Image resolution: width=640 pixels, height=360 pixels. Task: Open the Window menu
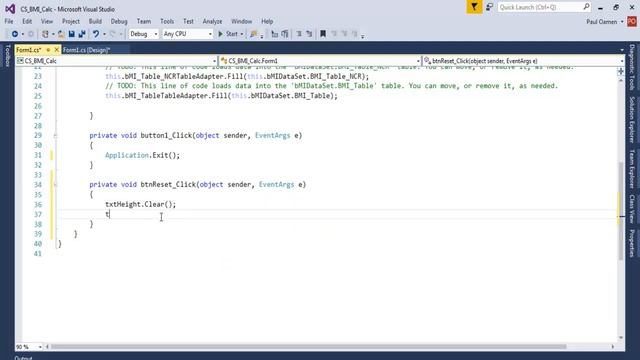click(x=241, y=21)
